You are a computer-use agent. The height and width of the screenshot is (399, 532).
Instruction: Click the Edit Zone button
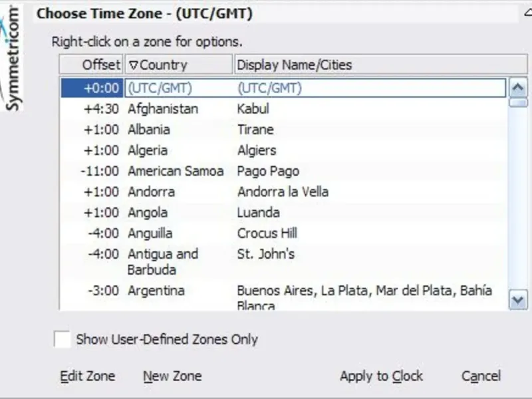pyautogui.click(x=88, y=376)
